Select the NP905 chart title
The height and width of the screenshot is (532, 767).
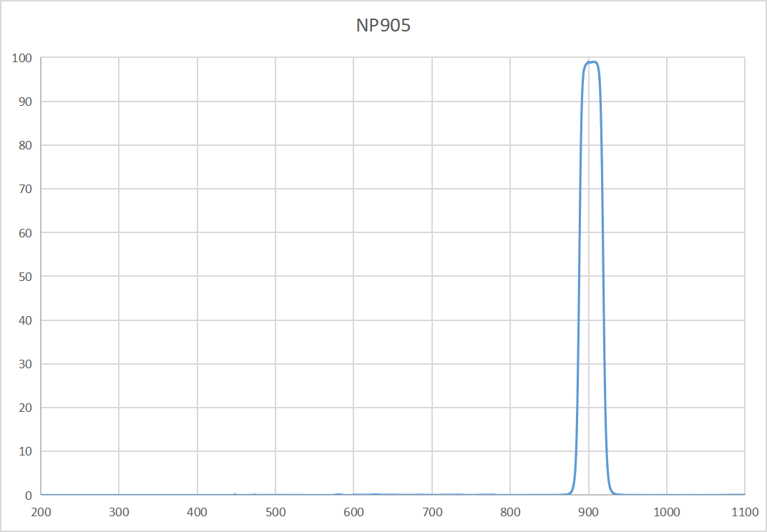[383, 26]
